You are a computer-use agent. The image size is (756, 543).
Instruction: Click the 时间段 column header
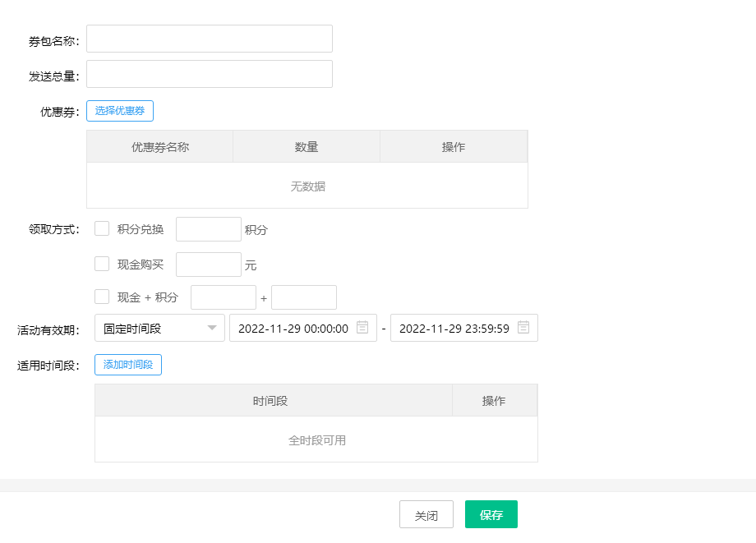[x=270, y=401]
